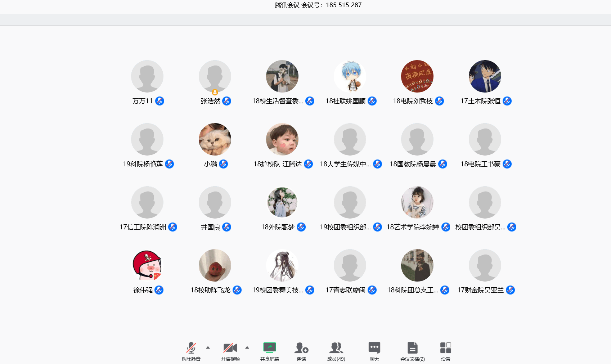
Task: Click the participant name 17青志联廖闽
Action: tap(345, 290)
